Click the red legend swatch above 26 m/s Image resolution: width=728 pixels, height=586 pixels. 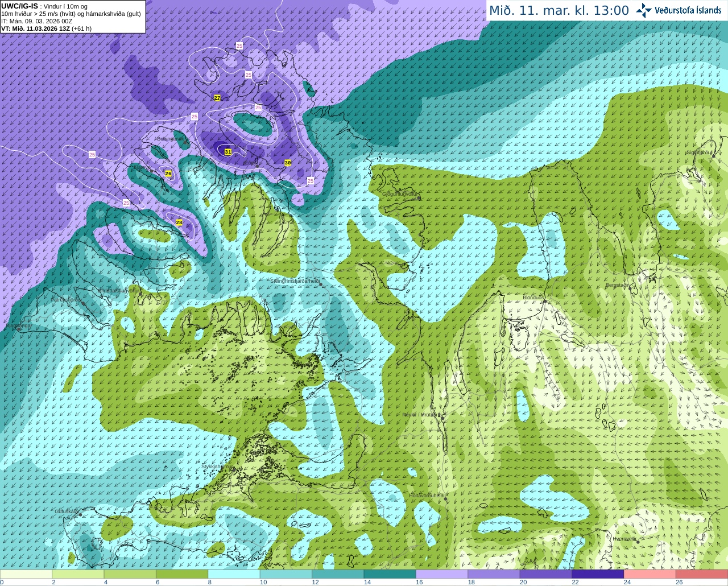point(702,574)
